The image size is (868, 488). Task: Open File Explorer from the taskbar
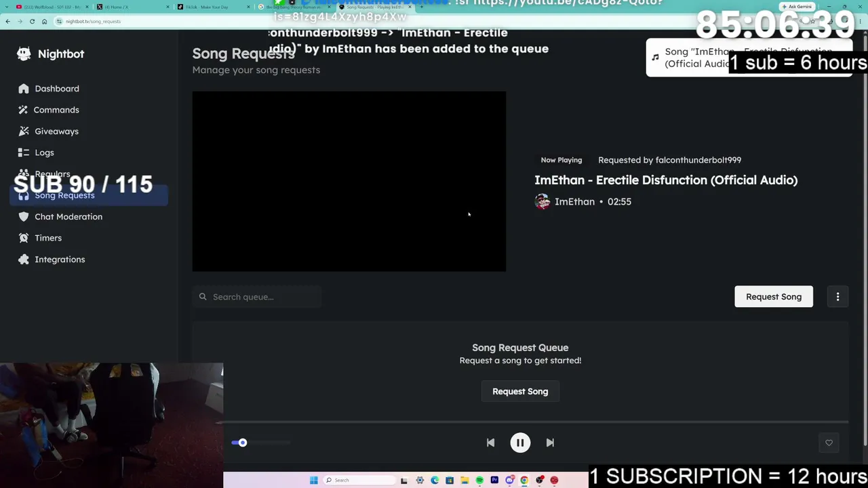465,481
